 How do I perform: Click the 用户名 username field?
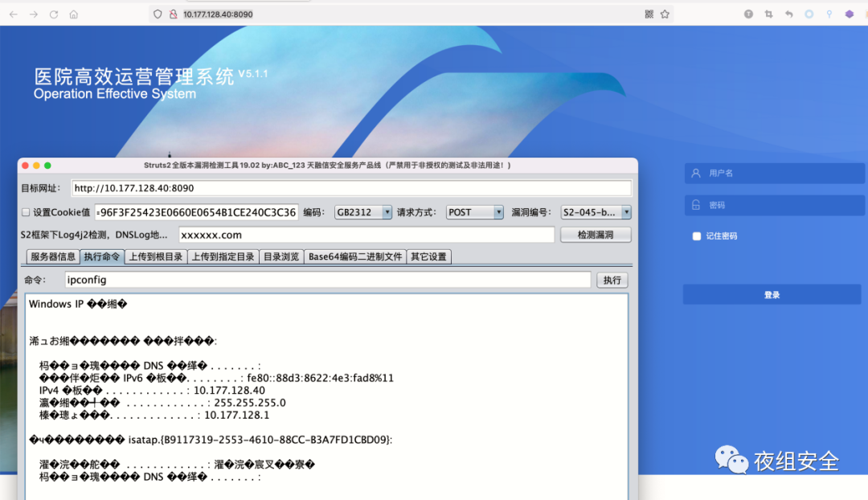pyautogui.click(x=775, y=174)
